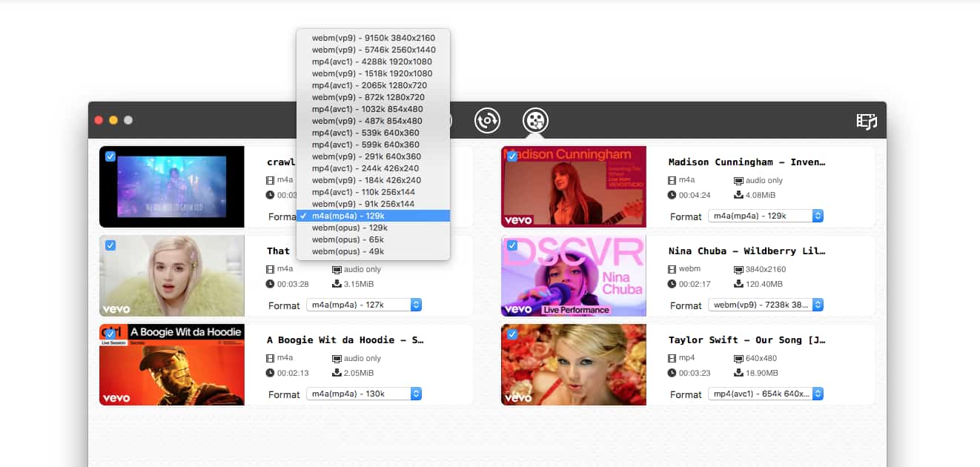Click the clock icon next to 00:03:28

pos(270,284)
